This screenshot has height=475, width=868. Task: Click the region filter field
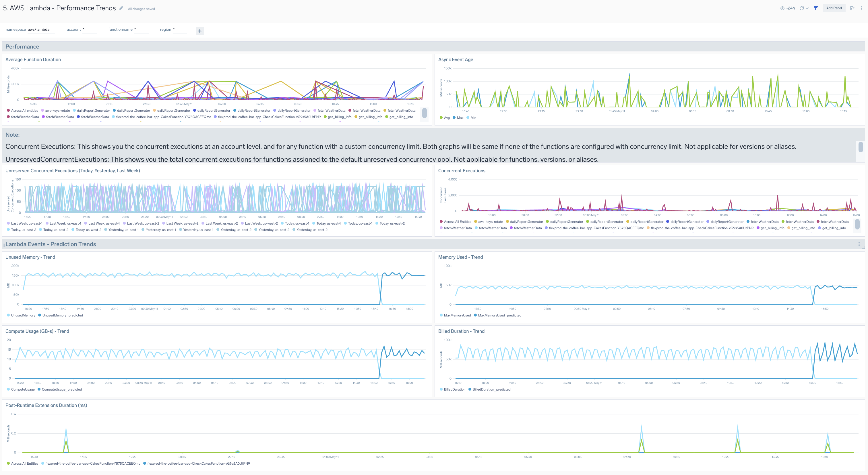[x=180, y=30]
